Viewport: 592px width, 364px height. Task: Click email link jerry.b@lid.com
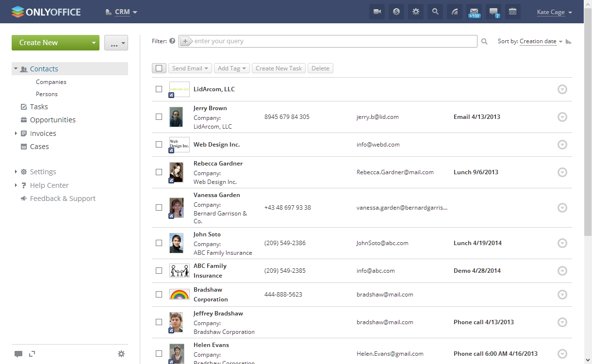[x=378, y=117]
